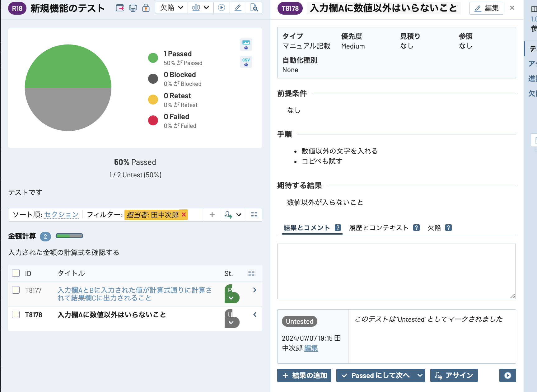Click the 結果の追加 button
Image resolution: width=537 pixels, height=392 pixels.
pyautogui.click(x=304, y=376)
